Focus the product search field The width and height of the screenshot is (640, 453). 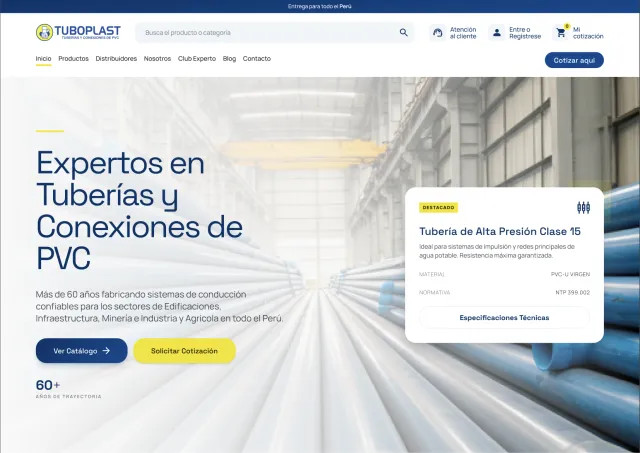[x=274, y=33]
